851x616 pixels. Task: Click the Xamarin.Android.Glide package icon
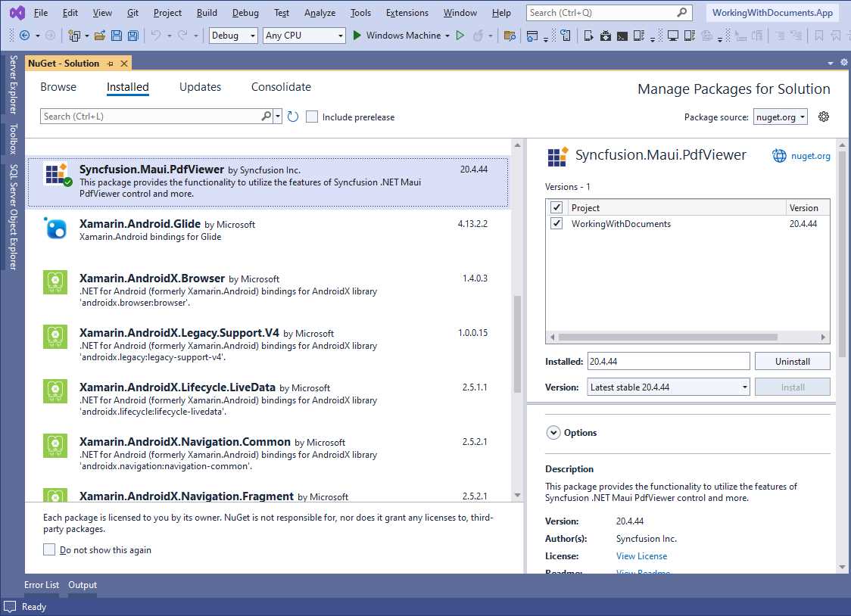tap(55, 229)
